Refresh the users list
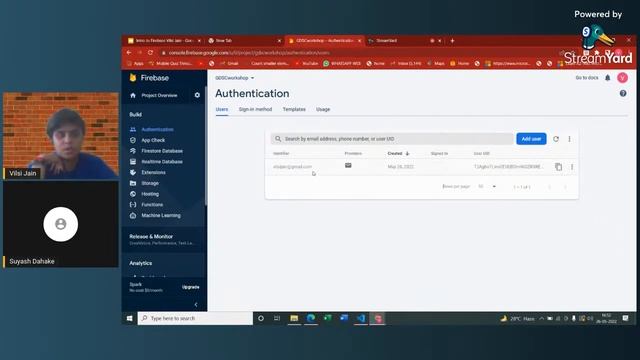Viewport: 640px width, 360px height. click(x=556, y=139)
